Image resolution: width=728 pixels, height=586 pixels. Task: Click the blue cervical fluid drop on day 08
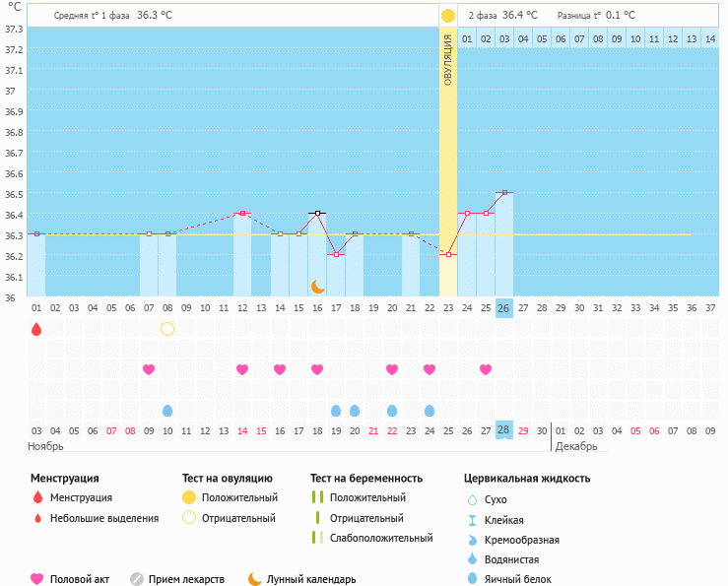[x=167, y=410]
